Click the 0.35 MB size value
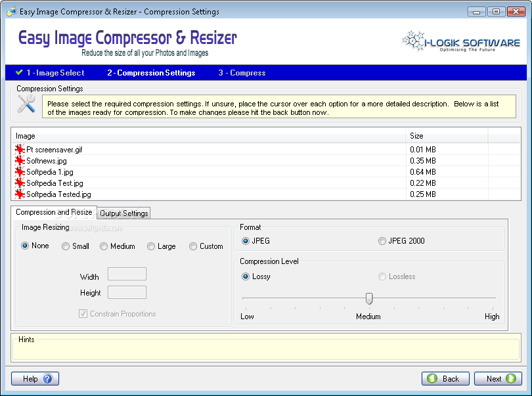This screenshot has width=532, height=396. tap(423, 161)
